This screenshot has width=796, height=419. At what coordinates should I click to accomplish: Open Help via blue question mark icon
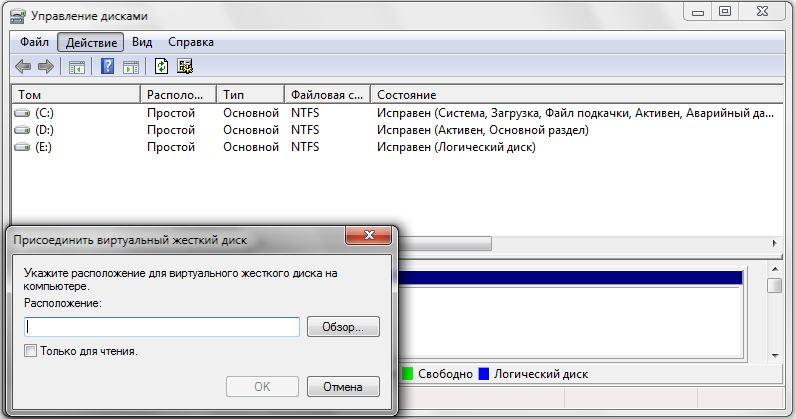107,67
